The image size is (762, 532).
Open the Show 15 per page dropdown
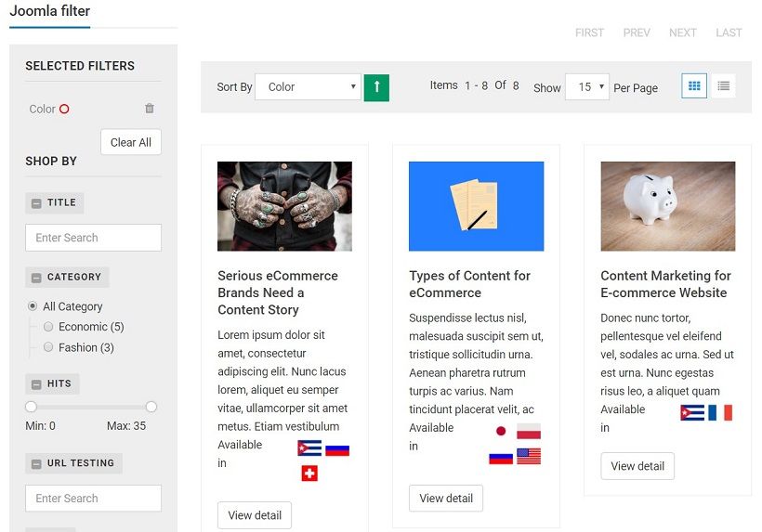coord(586,87)
